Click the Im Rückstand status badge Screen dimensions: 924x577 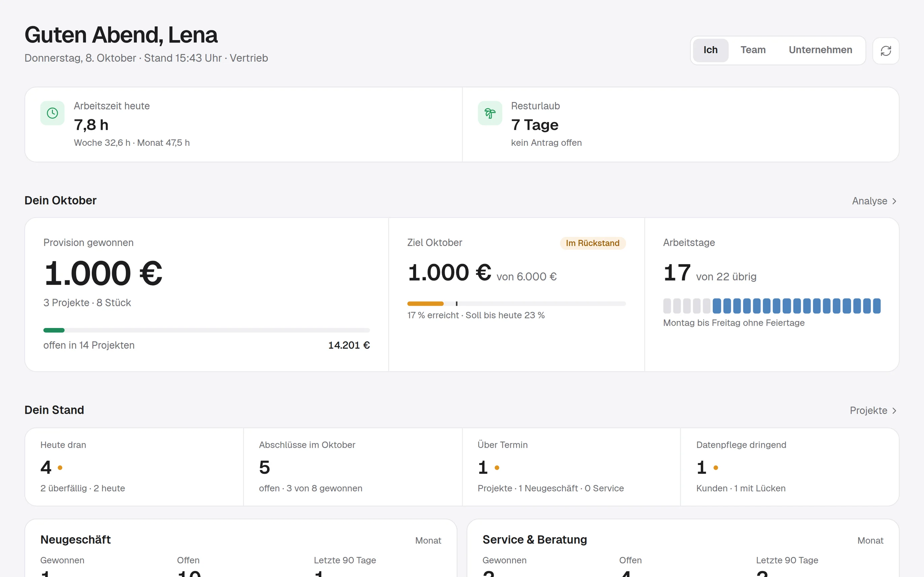click(x=592, y=243)
